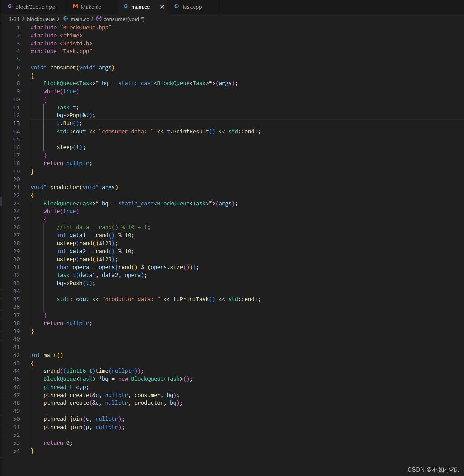Click '#include "Task.cpp"' on line 4
464x476 pixels.
pyautogui.click(x=61, y=51)
